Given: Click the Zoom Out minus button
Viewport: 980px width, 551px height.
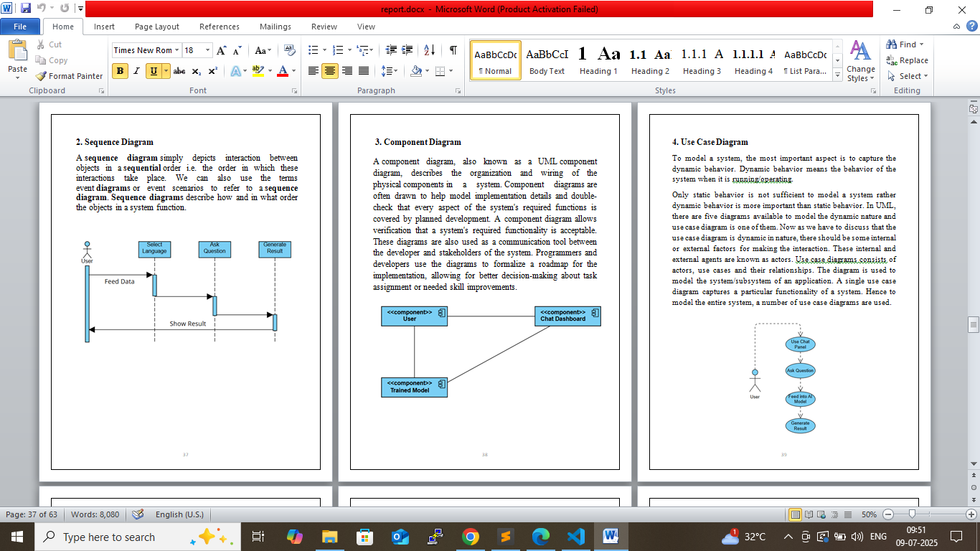Looking at the screenshot, I should [x=888, y=514].
